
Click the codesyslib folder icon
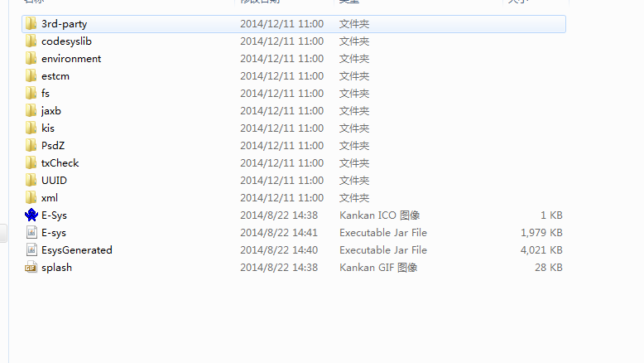31,41
